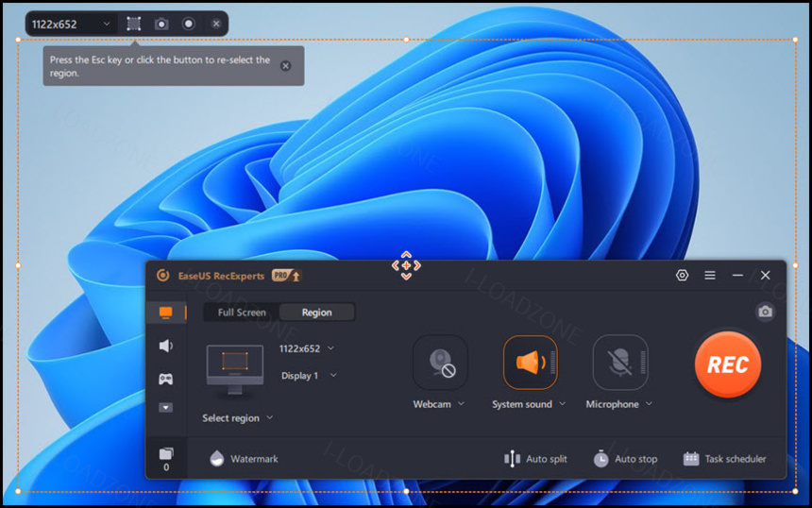Click the System sound volume level bar
The height and width of the screenshot is (508, 812).
pyautogui.click(x=552, y=363)
